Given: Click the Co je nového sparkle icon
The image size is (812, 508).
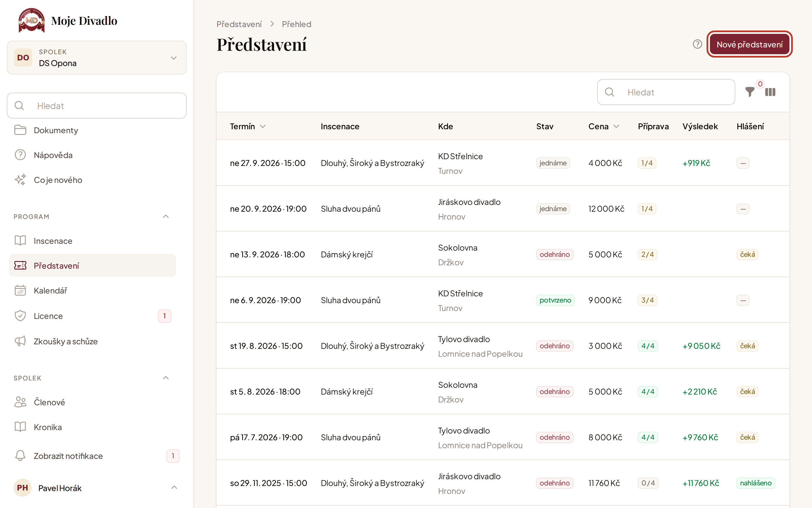Looking at the screenshot, I should (20, 180).
